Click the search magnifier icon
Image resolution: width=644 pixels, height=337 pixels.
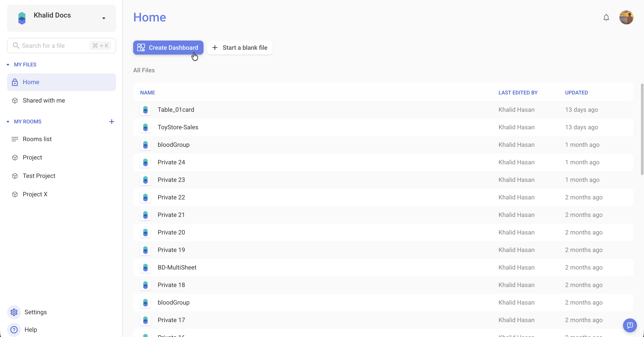(16, 46)
